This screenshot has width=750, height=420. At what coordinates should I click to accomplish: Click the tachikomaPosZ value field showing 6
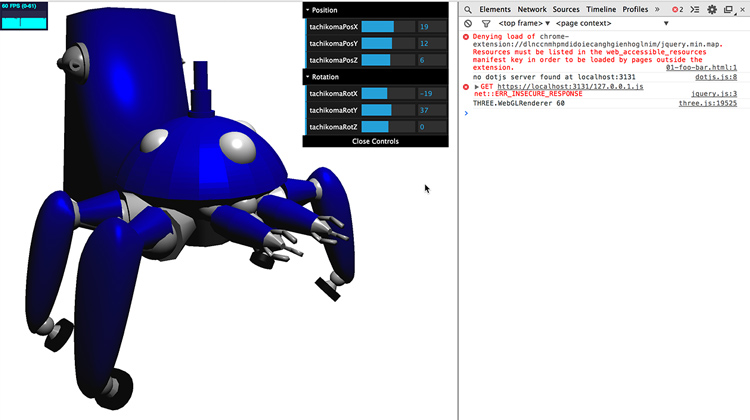pos(432,60)
